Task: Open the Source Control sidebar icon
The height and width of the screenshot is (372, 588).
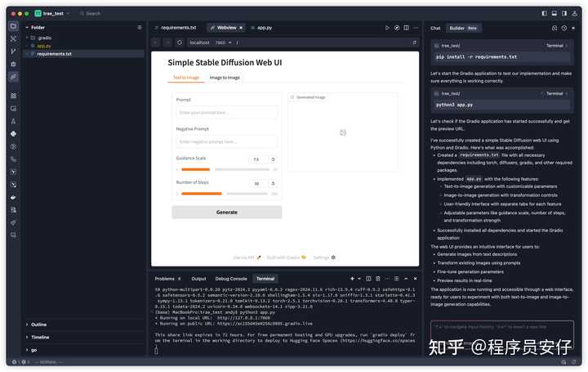Action: point(13,52)
